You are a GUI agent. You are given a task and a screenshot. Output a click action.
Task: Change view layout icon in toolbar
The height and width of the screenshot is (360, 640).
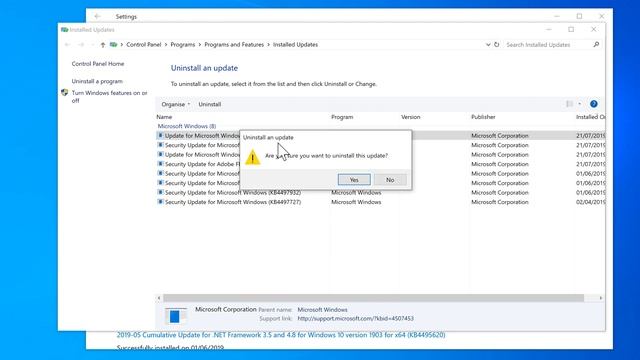(x=569, y=104)
